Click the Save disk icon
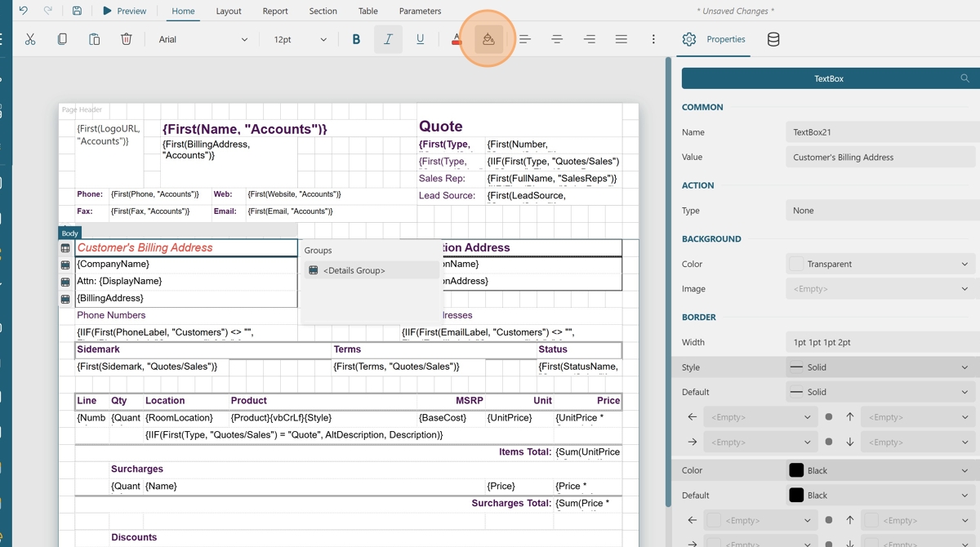980x547 pixels. (77, 11)
